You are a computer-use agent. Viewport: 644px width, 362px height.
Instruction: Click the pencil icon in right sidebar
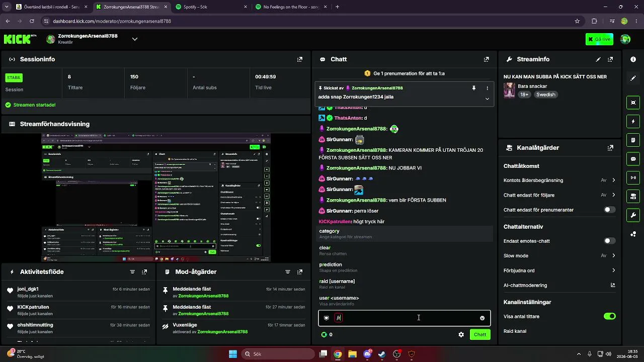(633, 78)
